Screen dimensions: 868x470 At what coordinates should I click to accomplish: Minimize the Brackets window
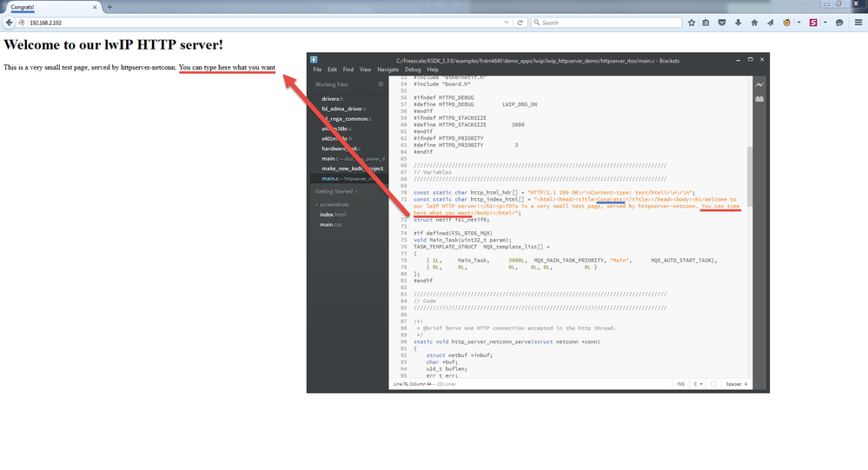[738, 60]
